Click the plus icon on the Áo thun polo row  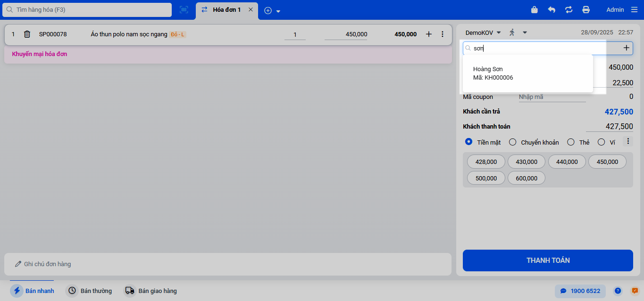[429, 34]
